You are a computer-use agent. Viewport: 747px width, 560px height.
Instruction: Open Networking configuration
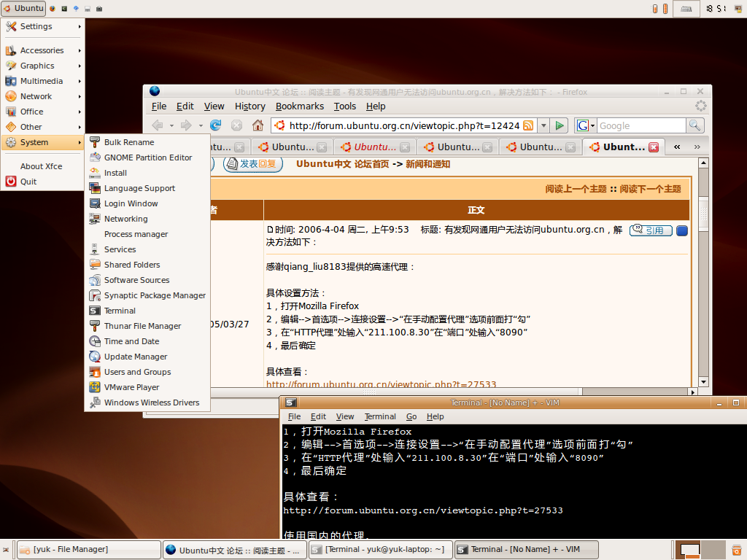pyautogui.click(x=147, y=219)
